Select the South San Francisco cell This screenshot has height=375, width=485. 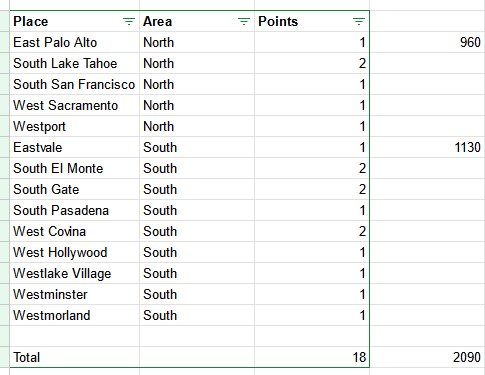coord(75,84)
